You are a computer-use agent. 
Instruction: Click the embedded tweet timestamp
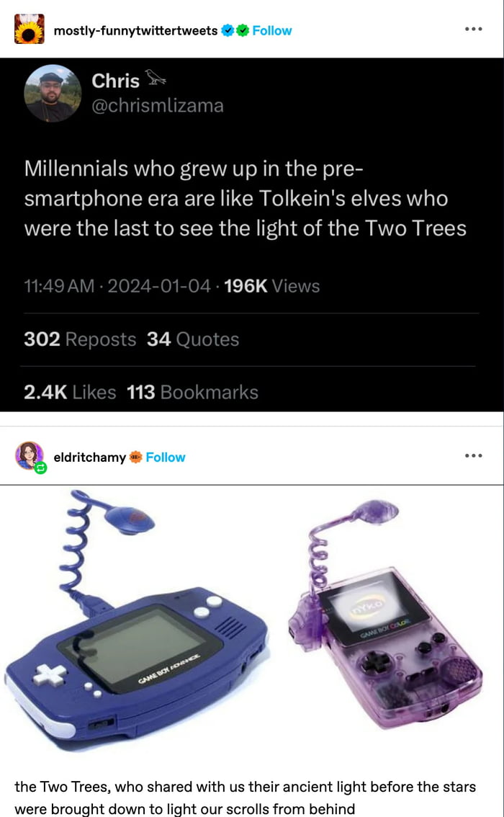[115, 286]
